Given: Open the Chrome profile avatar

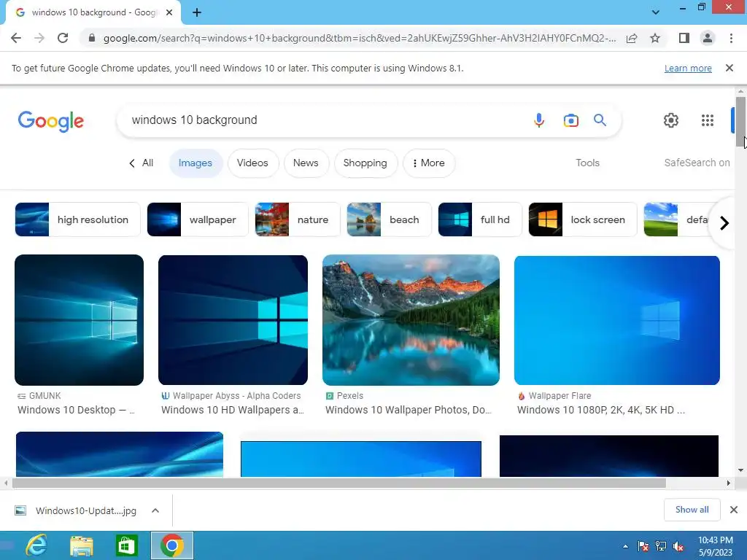Looking at the screenshot, I should (708, 38).
